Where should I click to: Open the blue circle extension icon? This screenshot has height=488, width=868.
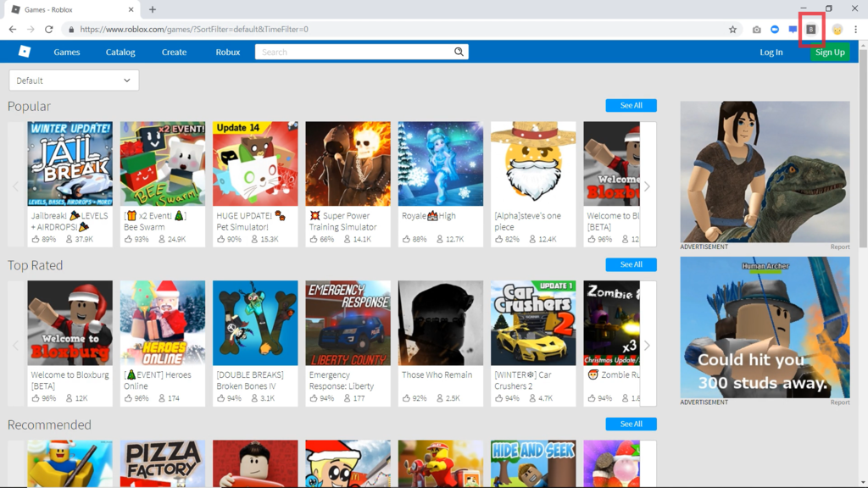click(775, 30)
